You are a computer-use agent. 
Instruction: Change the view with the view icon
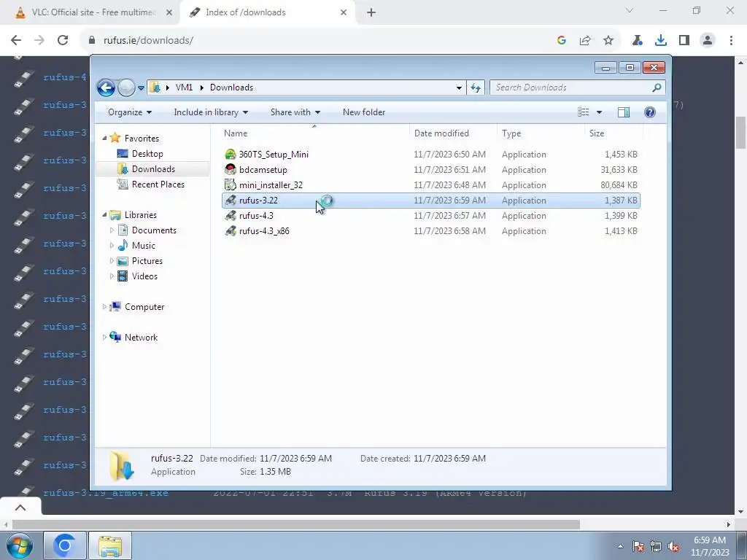coord(584,112)
